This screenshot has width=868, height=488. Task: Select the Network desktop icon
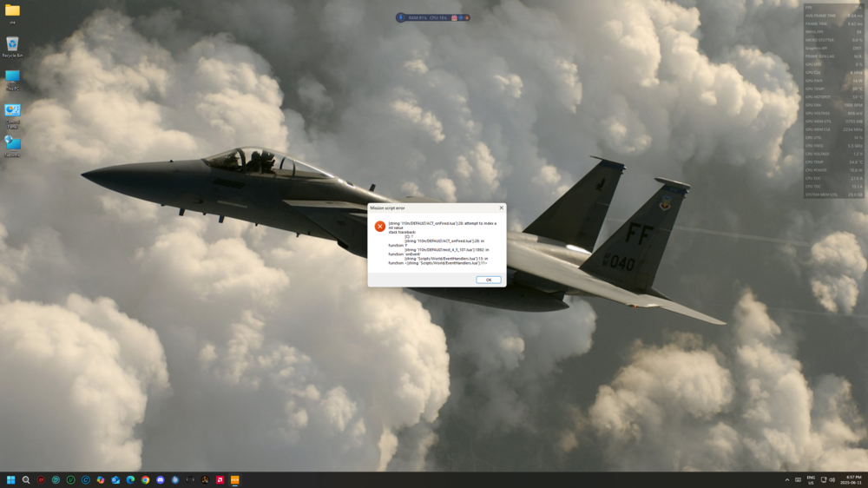[x=12, y=147]
